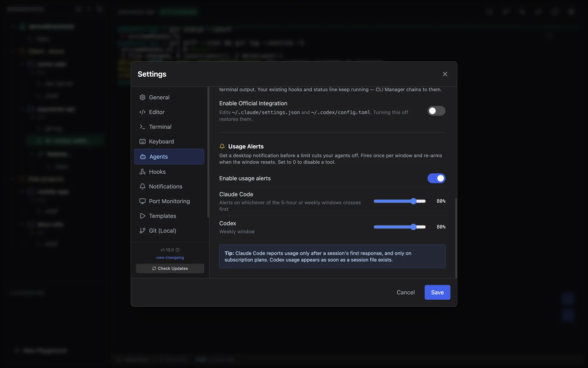The image size is (588, 368).
Task: Click the bell icon next to Usage Alerts
Action: tap(222, 146)
